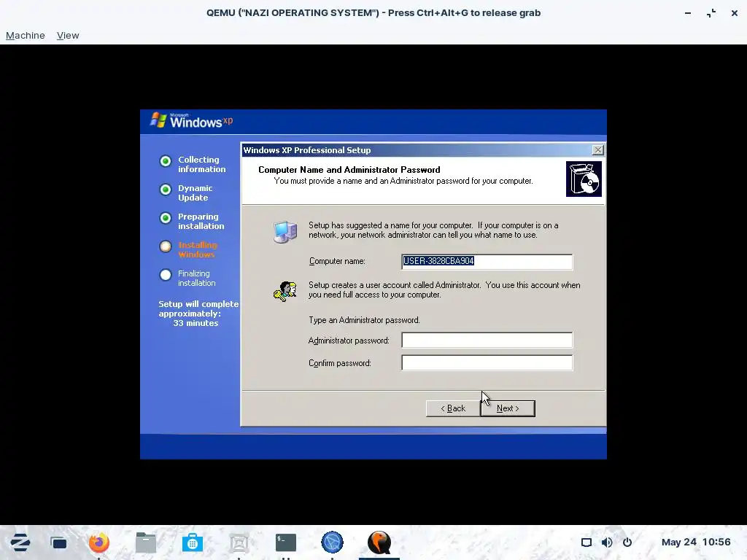This screenshot has height=560, width=747.
Task: Open the View menu
Action: (68, 35)
